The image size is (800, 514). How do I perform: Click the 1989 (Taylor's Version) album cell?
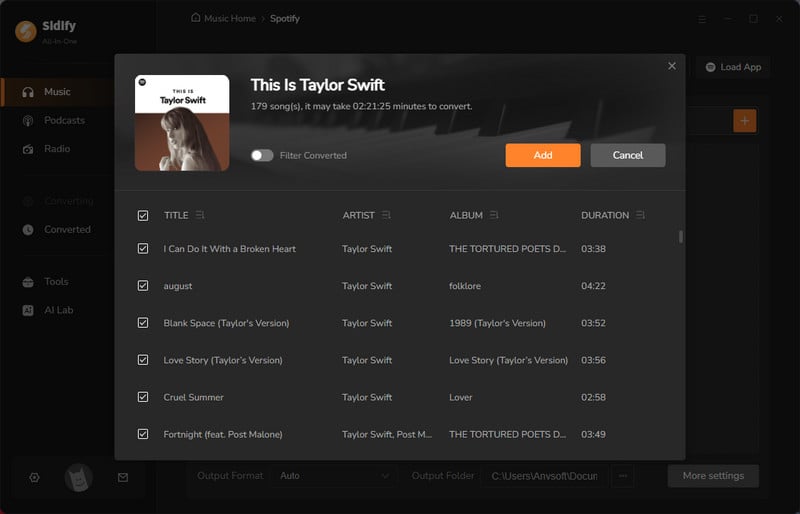coord(497,323)
